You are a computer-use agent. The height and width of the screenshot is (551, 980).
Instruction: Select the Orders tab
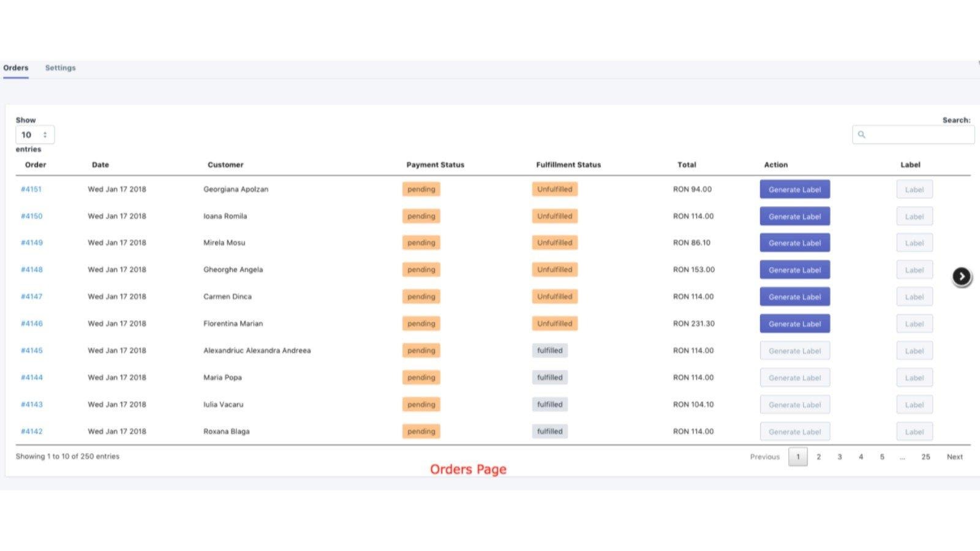click(16, 68)
